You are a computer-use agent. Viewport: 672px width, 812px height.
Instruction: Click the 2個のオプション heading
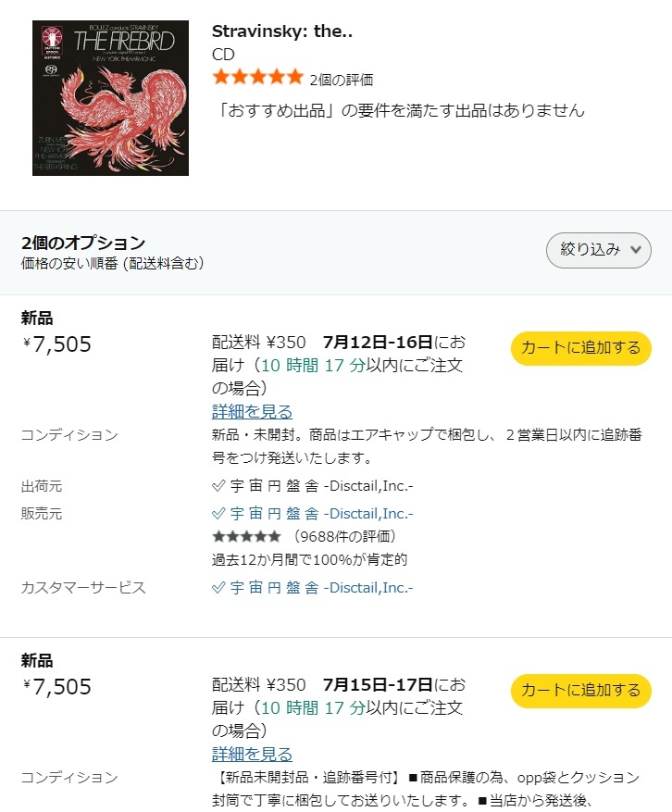click(83, 243)
